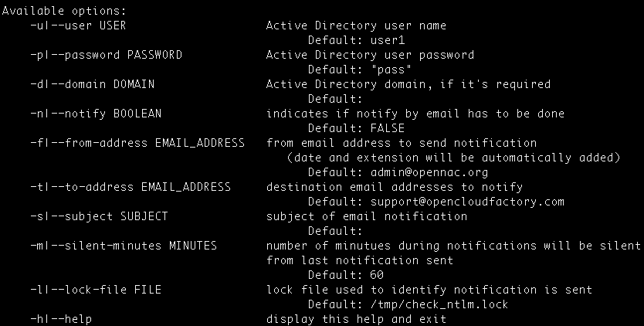The height and width of the screenshot is (326, 644).
Task: Click the -h|--help option
Action: (61, 319)
